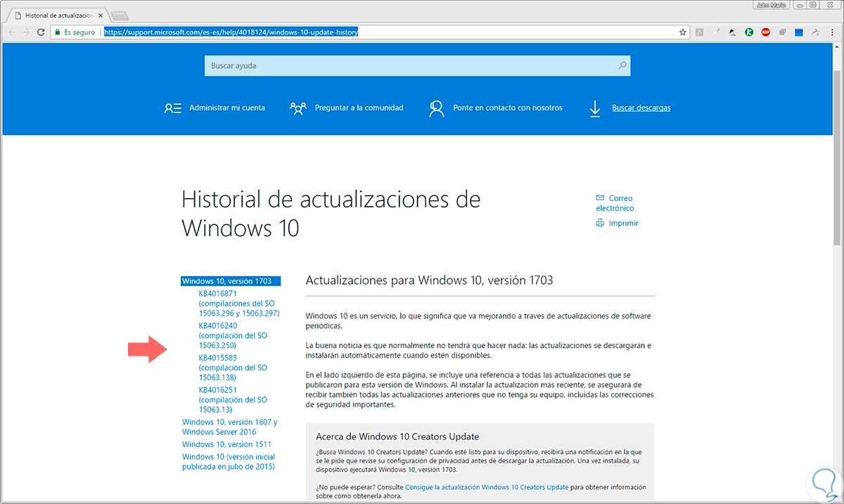Click the Es seguro label
This screenshot has width=844, height=504.
coord(78,32)
